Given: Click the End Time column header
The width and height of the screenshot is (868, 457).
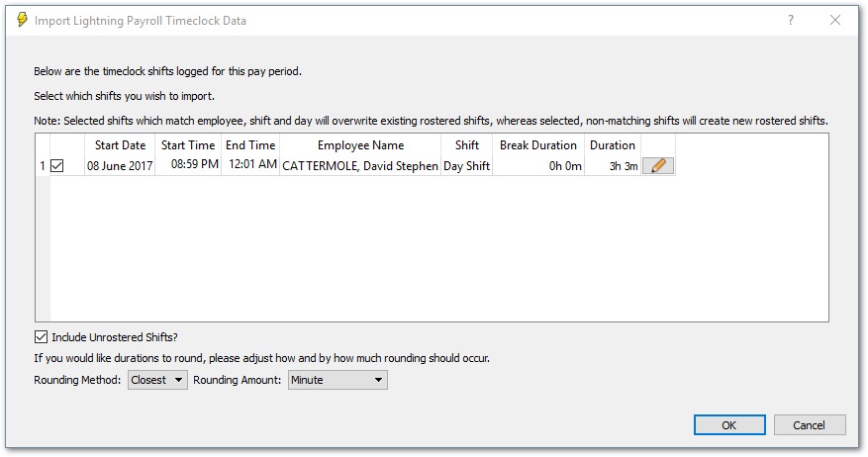Looking at the screenshot, I should point(250,145).
